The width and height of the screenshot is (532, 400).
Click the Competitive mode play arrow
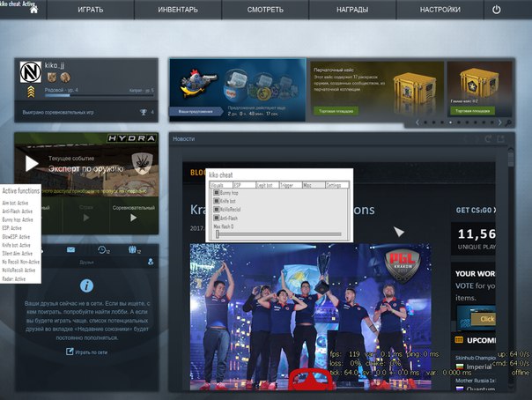coord(132,218)
